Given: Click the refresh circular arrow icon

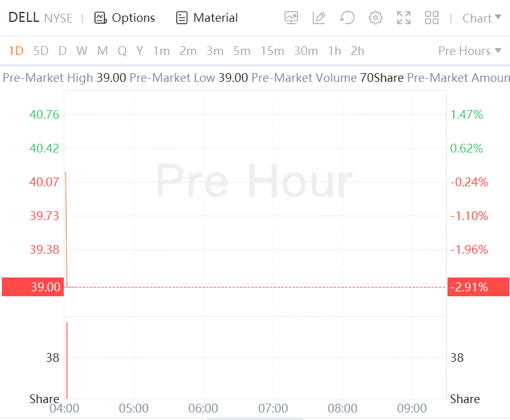Looking at the screenshot, I should (x=347, y=18).
